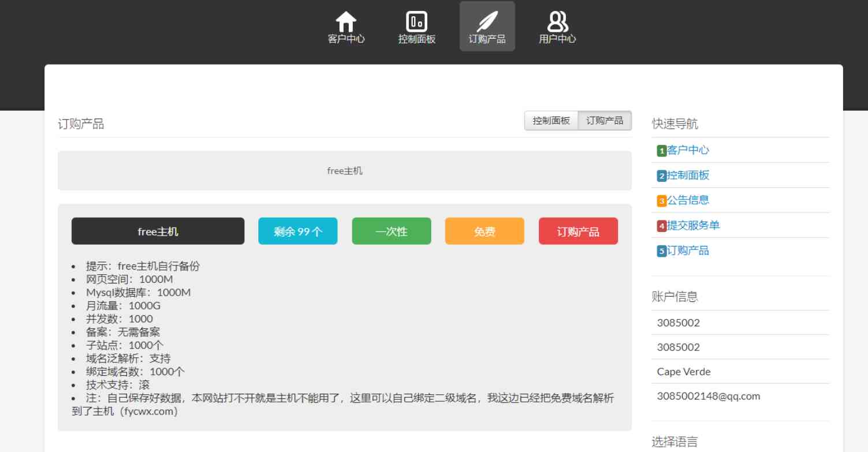Click the 备案：无需备案 line
868x452 pixels.
[x=123, y=332]
